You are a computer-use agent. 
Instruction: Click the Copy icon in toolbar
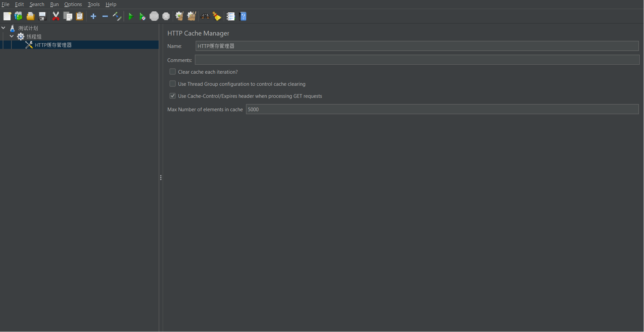pos(68,16)
